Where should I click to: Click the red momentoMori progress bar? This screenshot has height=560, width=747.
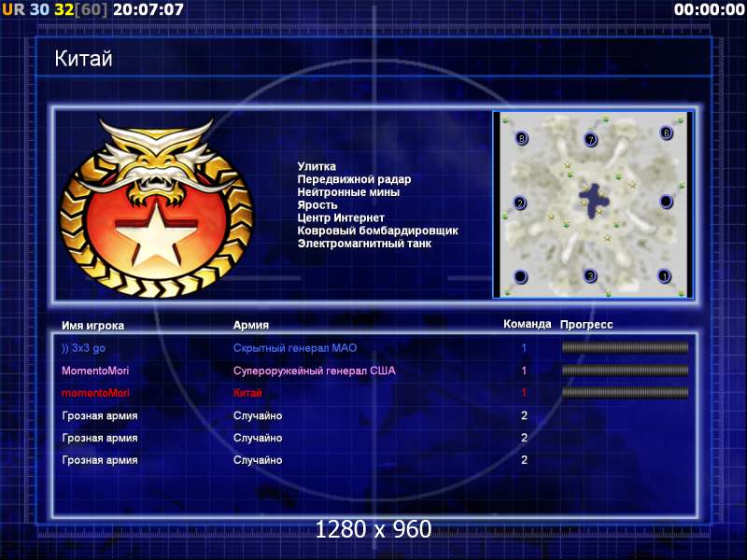click(625, 392)
